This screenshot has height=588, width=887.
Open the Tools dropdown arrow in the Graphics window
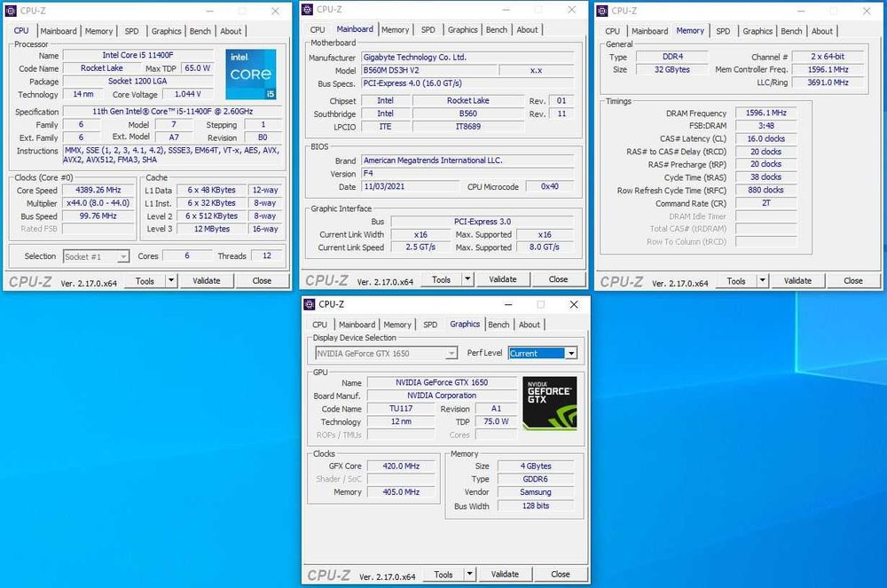pyautogui.click(x=469, y=574)
